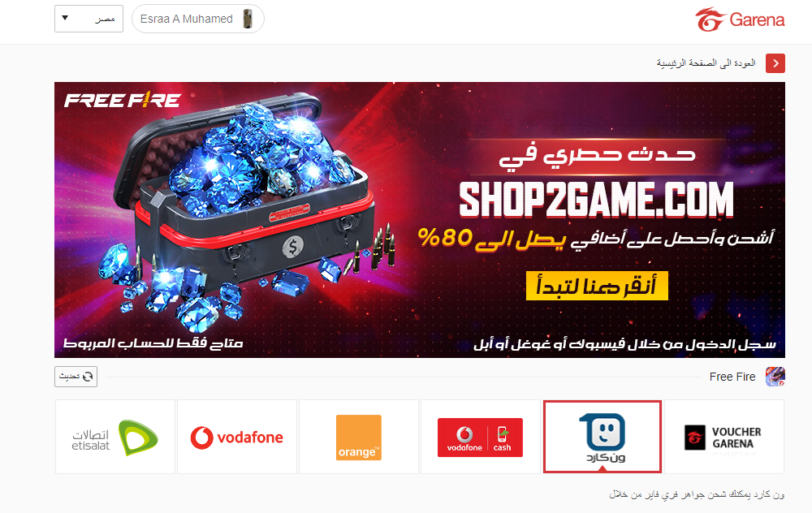Click the refresh arrows icon
Screen dimensions: 812x513
point(88,377)
